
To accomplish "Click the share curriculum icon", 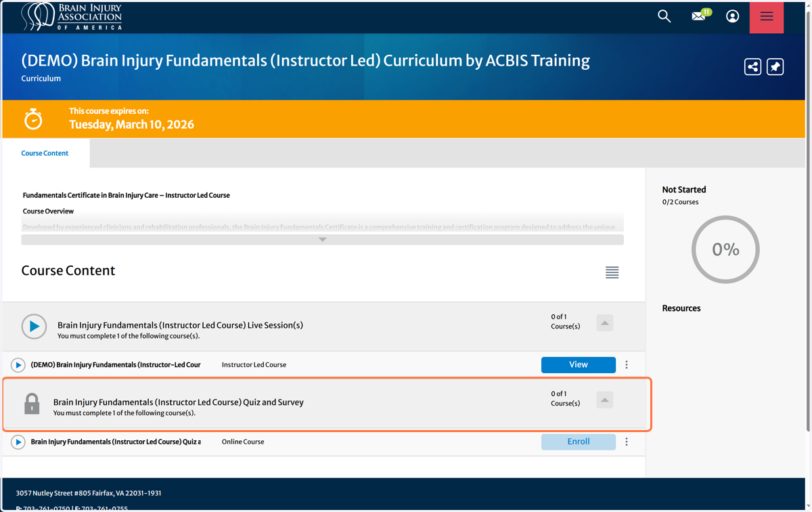I will [752, 66].
